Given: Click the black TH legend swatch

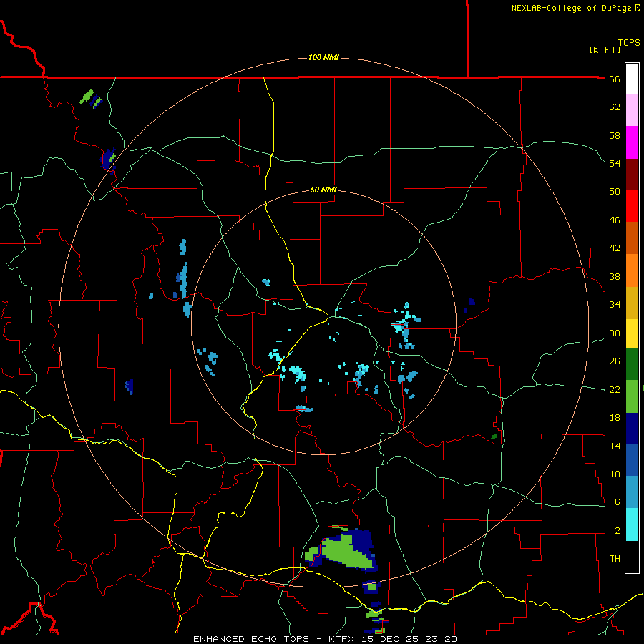Looking at the screenshot, I should click(632, 557).
